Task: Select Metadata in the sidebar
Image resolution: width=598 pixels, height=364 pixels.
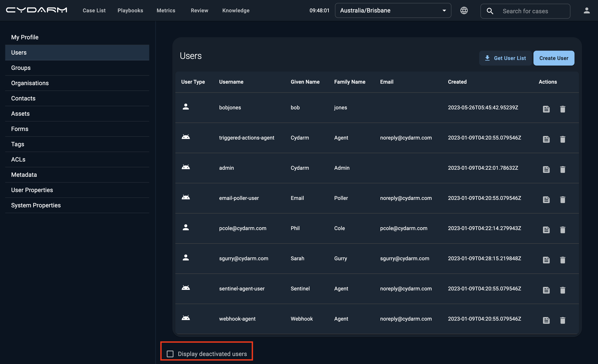Action: [77, 175]
